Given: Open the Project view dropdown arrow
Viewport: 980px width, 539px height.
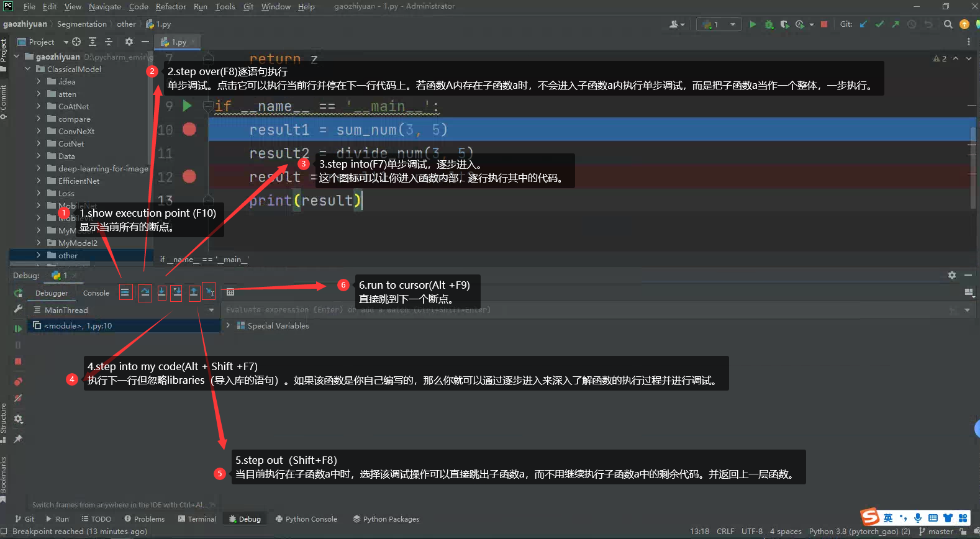Looking at the screenshot, I should point(66,42).
